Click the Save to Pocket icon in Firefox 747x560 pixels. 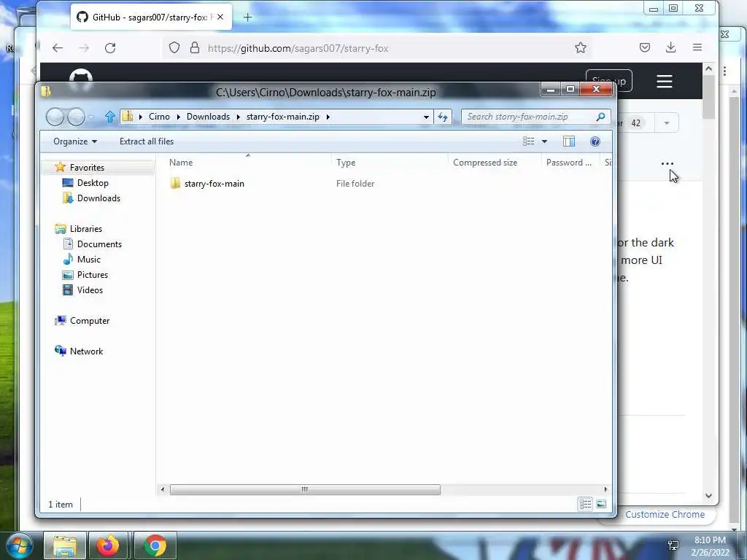point(645,47)
